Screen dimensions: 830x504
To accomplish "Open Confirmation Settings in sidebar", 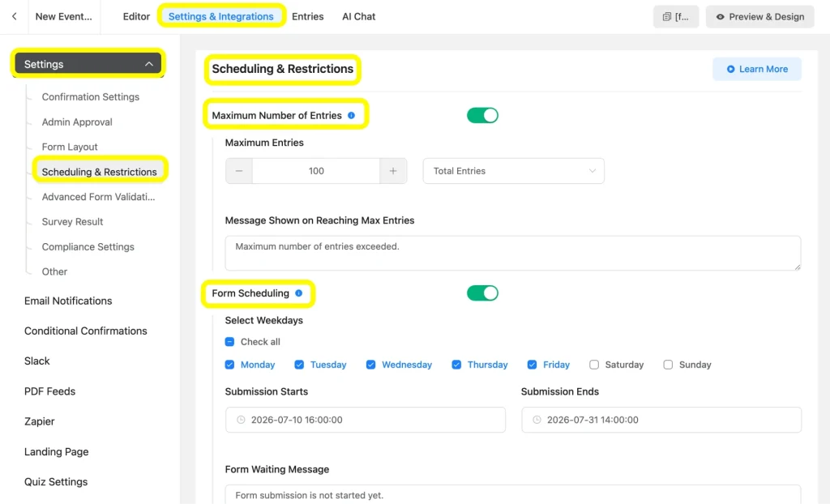I will (x=91, y=97).
